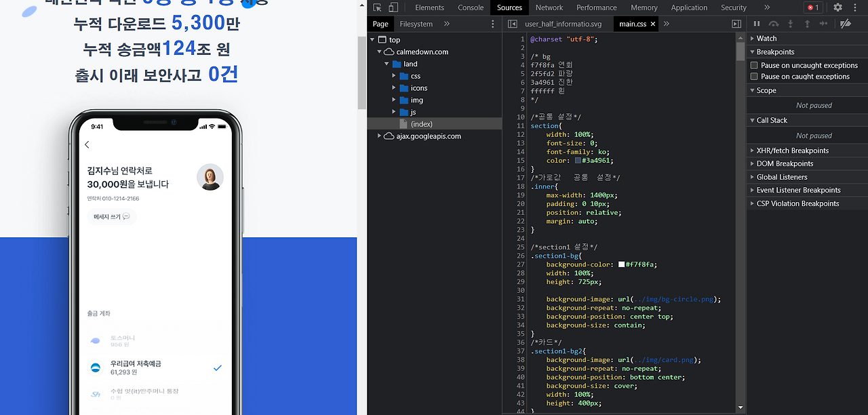The width and height of the screenshot is (868, 415).
Task: Click the Step out icon
Action: point(807,24)
